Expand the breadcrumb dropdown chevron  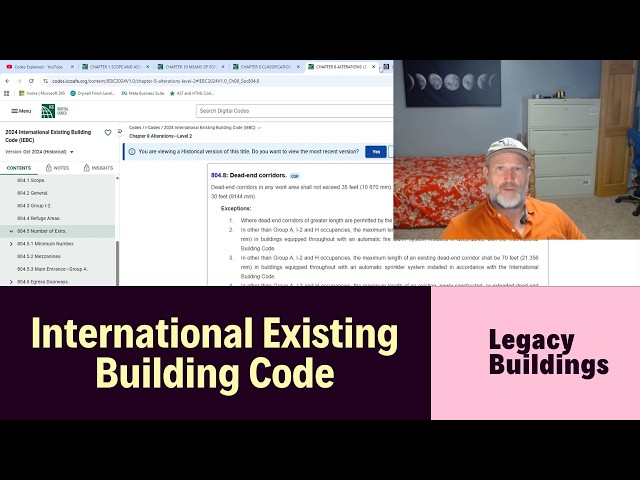click(x=260, y=128)
